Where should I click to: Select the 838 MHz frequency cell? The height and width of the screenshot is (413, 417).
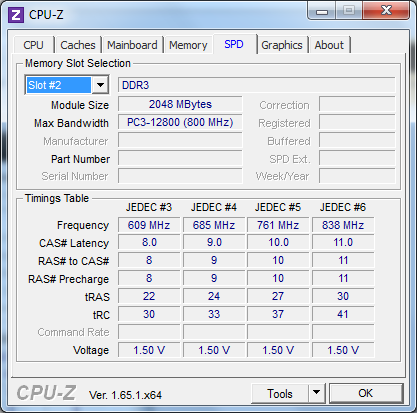pos(343,225)
